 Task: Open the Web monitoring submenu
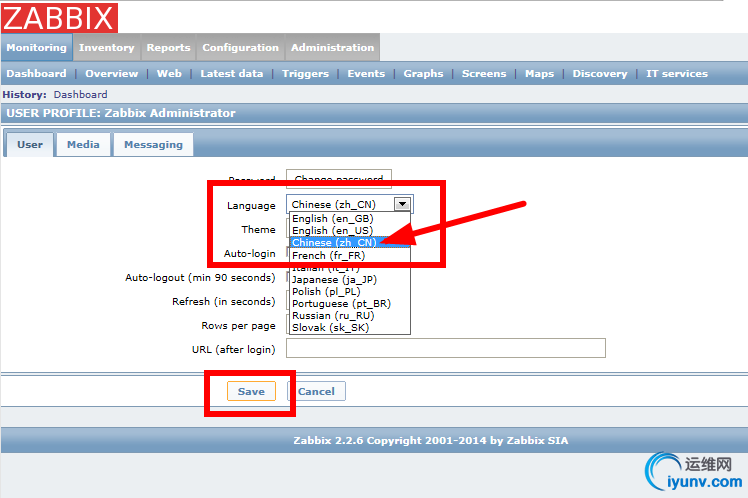point(169,73)
